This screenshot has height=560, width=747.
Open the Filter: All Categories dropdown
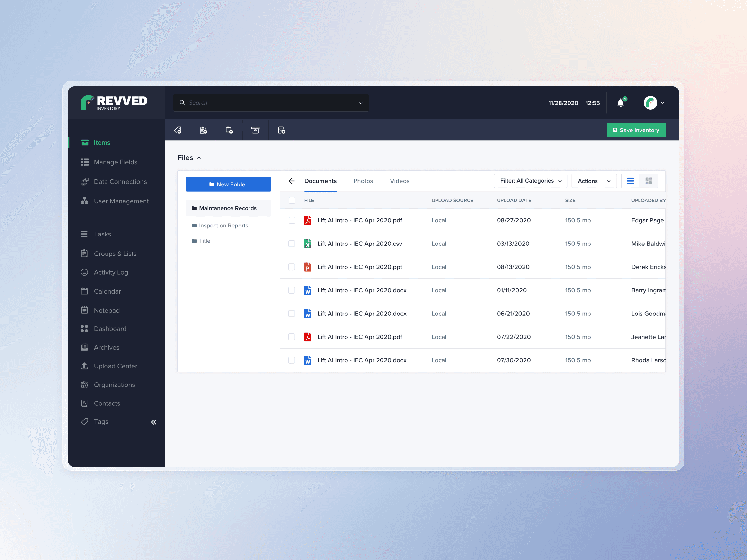coord(530,181)
